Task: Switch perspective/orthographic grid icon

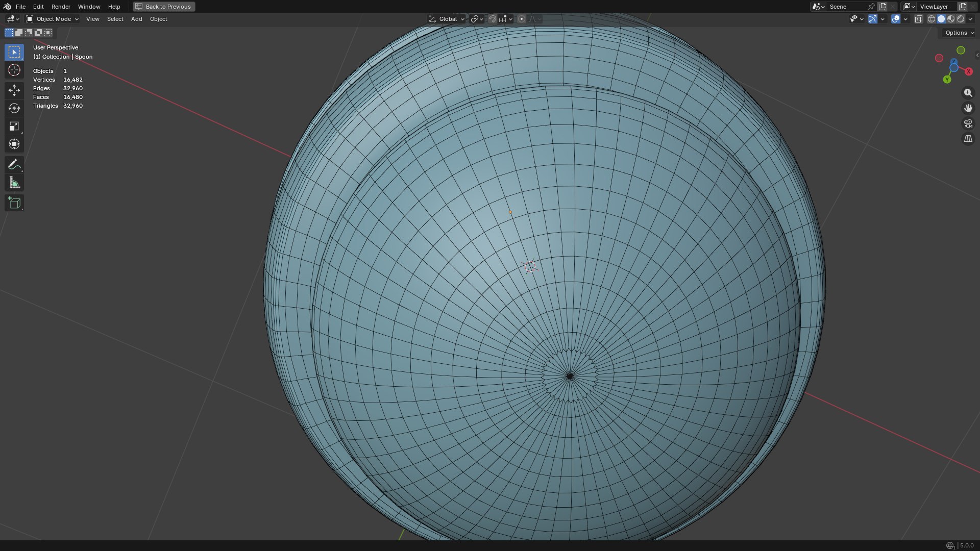Action: 968,139
